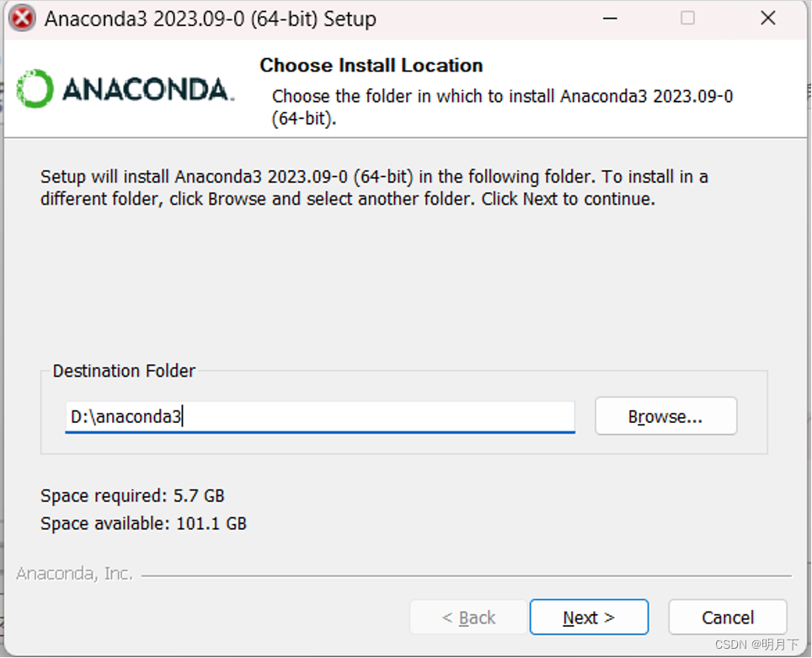
Task: Maximize the setup window
Action: pyautogui.click(x=687, y=17)
